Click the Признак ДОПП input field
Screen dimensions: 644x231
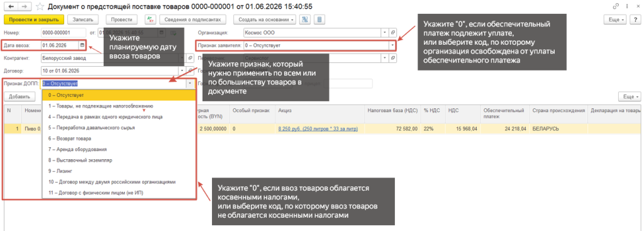(113, 84)
